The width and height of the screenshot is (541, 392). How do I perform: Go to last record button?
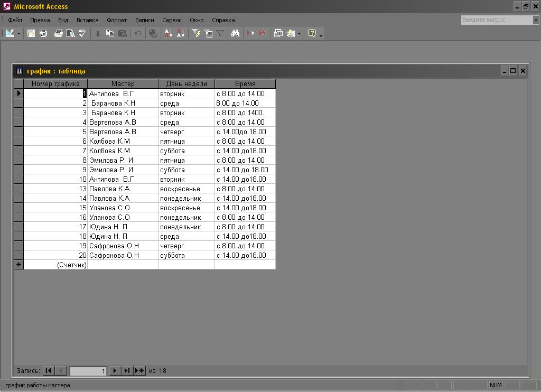[x=127, y=371]
